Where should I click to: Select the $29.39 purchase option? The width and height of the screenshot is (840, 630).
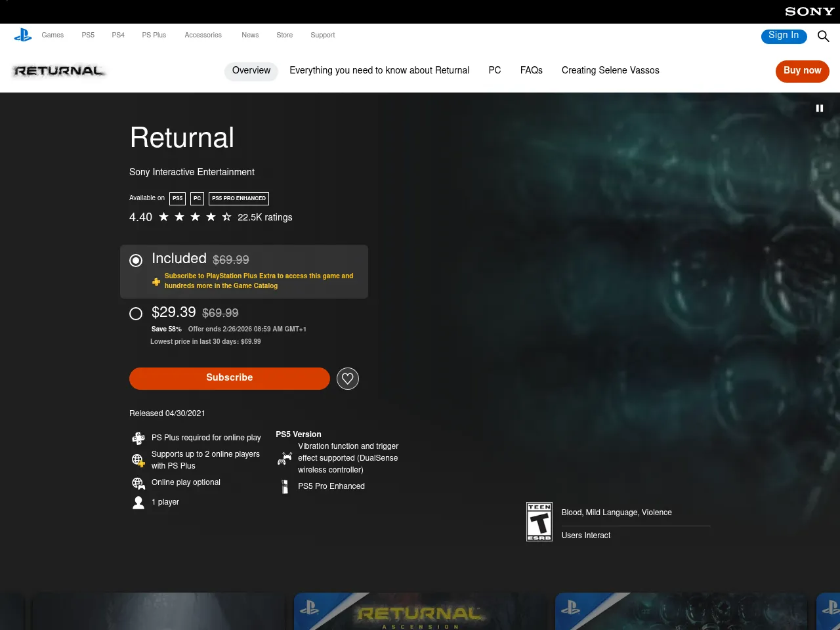[x=136, y=314]
